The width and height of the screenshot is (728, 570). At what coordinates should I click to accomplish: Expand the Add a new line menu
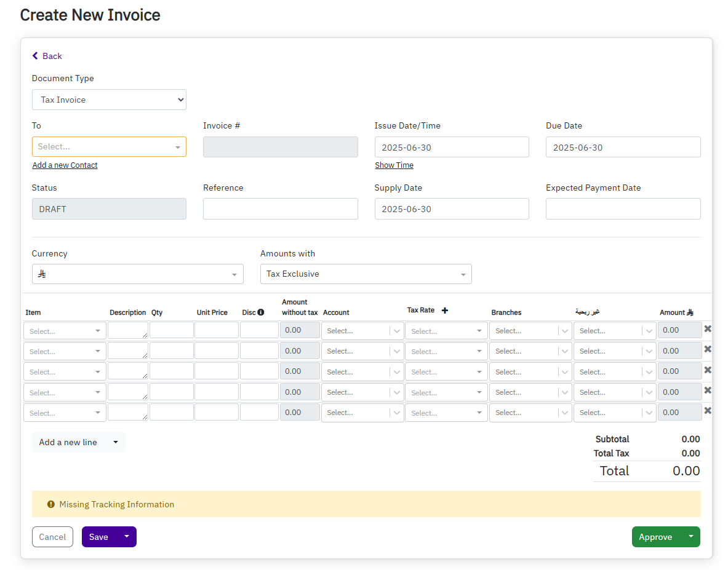(115, 442)
